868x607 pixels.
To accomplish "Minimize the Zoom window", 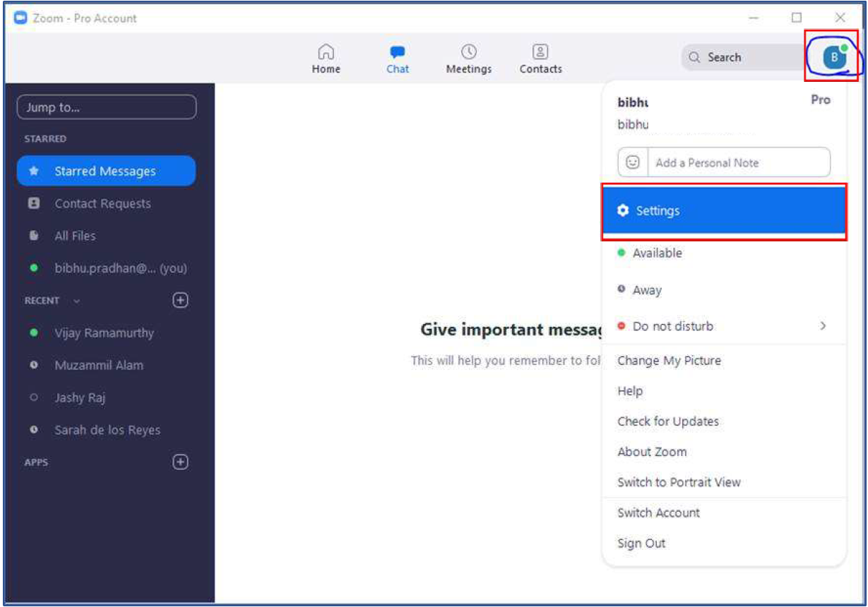I will pyautogui.click(x=754, y=18).
